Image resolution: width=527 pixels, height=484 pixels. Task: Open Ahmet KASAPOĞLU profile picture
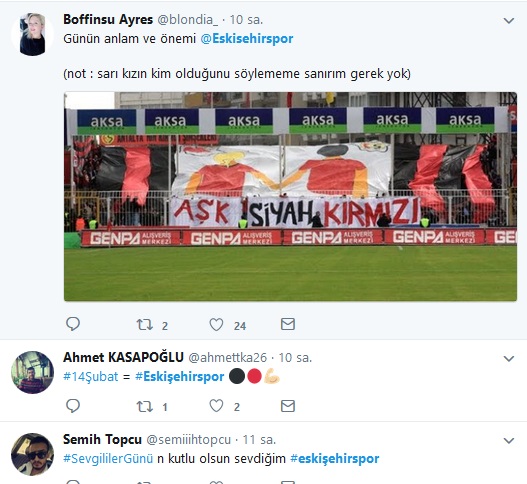(x=32, y=372)
